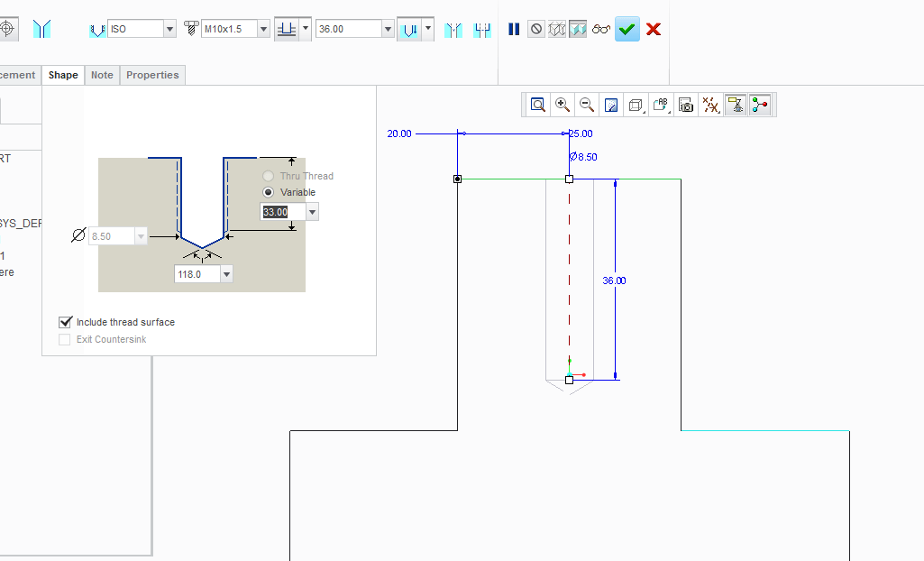Open the M10x1.5 screw size dropdown
Screen dimensions: 924x561
(x=263, y=29)
